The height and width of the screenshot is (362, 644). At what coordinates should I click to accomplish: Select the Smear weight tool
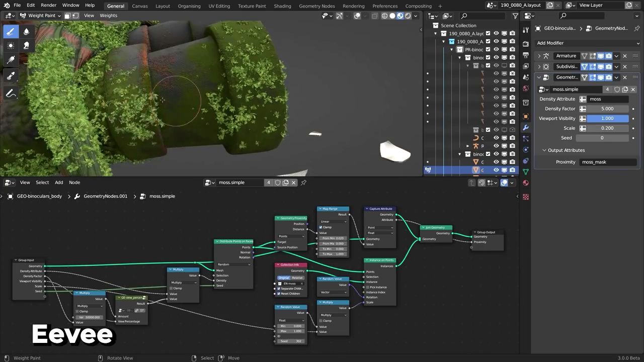(26, 46)
